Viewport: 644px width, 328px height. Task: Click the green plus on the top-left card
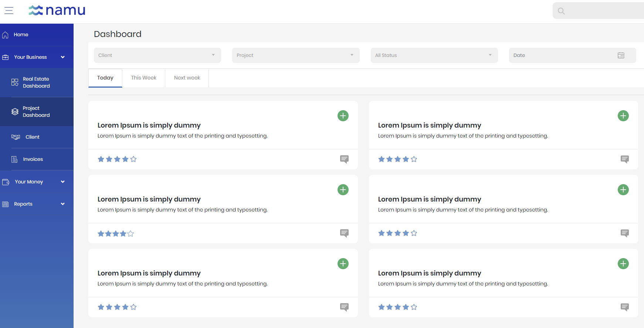pyautogui.click(x=343, y=116)
